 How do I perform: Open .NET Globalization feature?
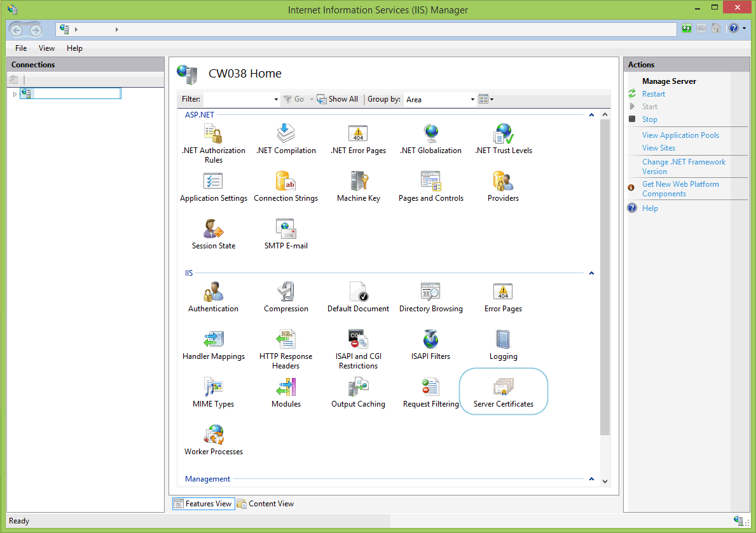point(430,138)
